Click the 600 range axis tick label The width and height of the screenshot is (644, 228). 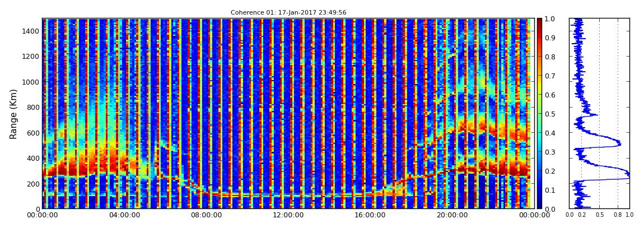(x=33, y=133)
